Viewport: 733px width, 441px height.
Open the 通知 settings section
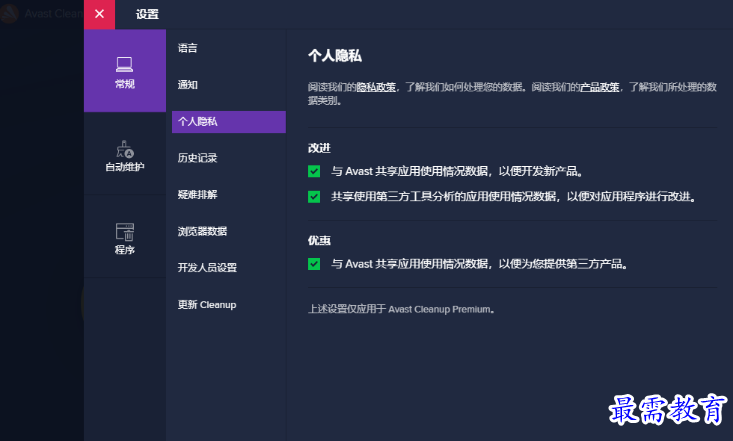(x=187, y=85)
